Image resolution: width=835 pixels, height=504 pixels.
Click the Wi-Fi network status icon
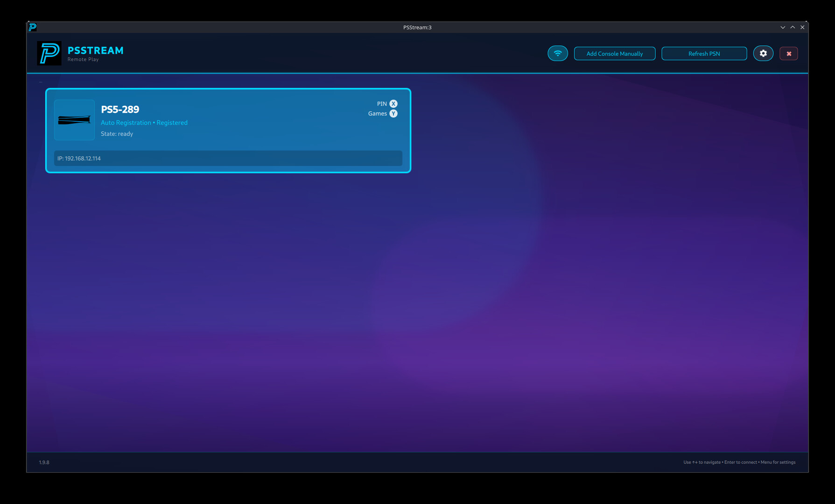coord(557,53)
